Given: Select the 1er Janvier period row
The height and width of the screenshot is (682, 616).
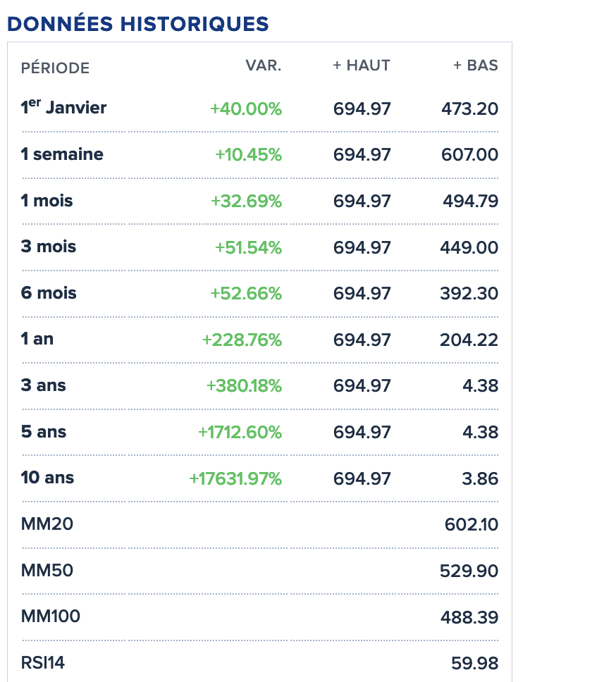Looking at the screenshot, I should (63, 108).
